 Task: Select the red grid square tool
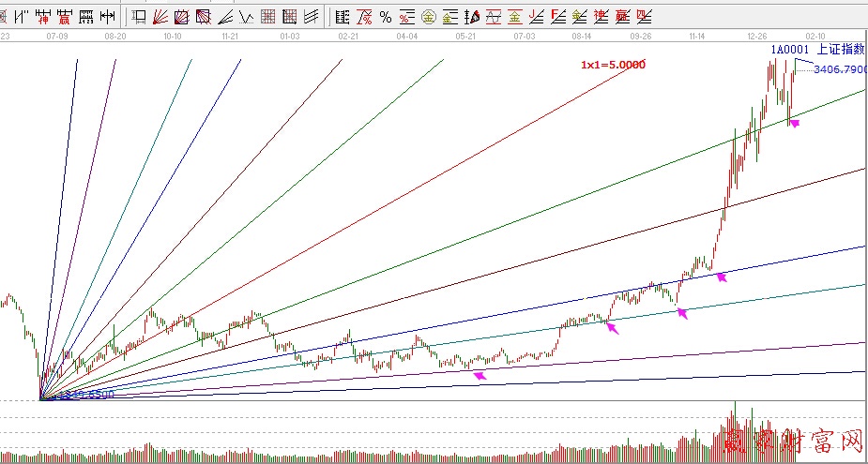[x=268, y=16]
